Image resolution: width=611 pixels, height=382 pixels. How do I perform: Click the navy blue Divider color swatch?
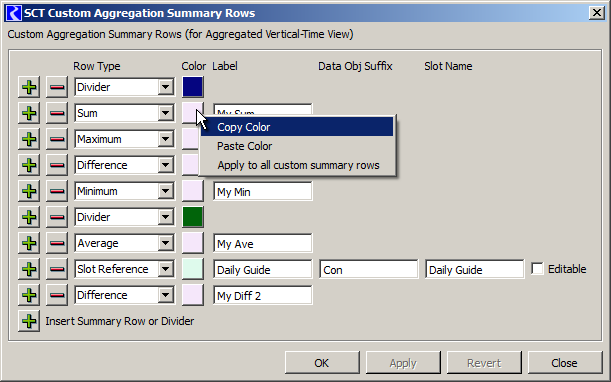tap(193, 87)
